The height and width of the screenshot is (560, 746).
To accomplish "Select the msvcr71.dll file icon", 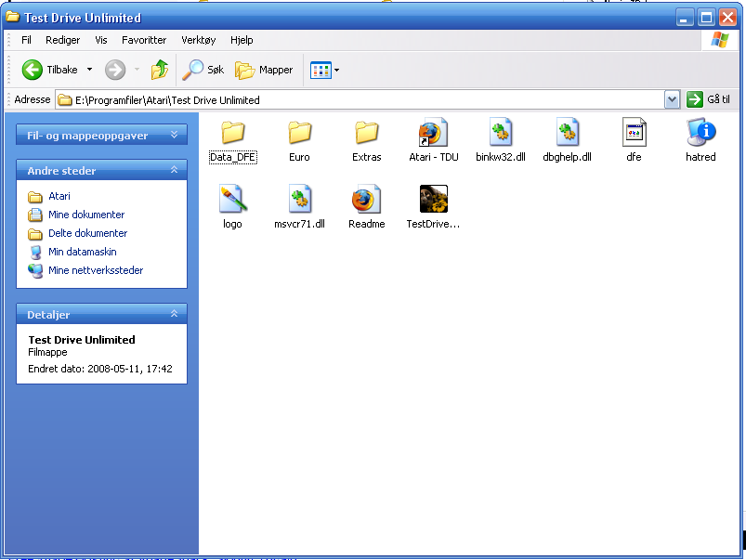I will 300,199.
